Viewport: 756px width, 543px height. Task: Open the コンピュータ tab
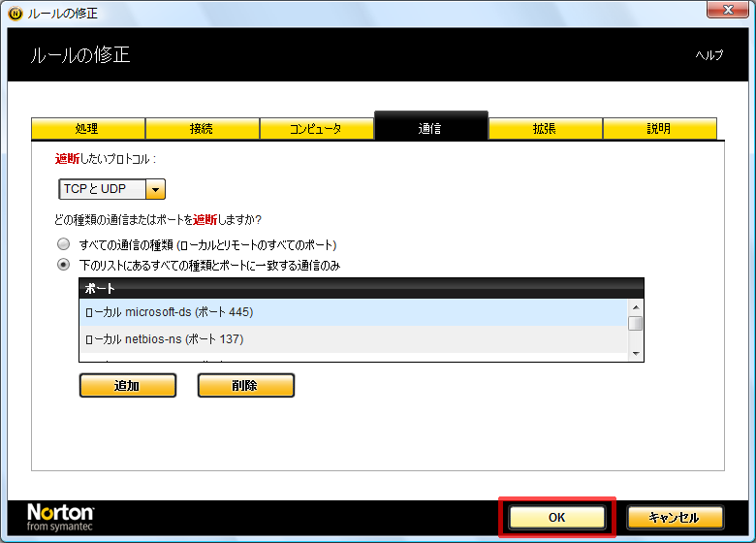pos(316,129)
